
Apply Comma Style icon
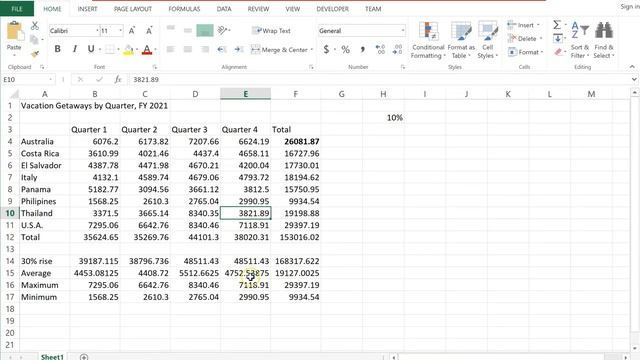(362, 49)
